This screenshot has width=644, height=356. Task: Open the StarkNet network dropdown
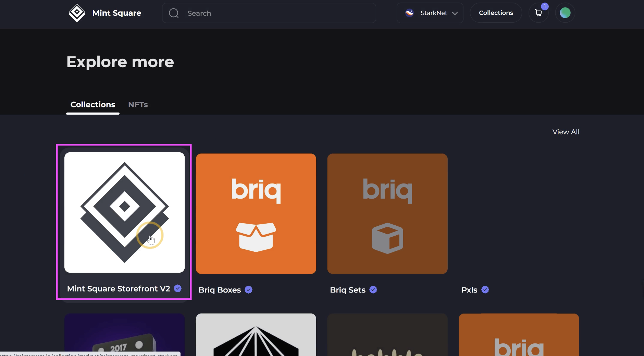click(x=430, y=13)
